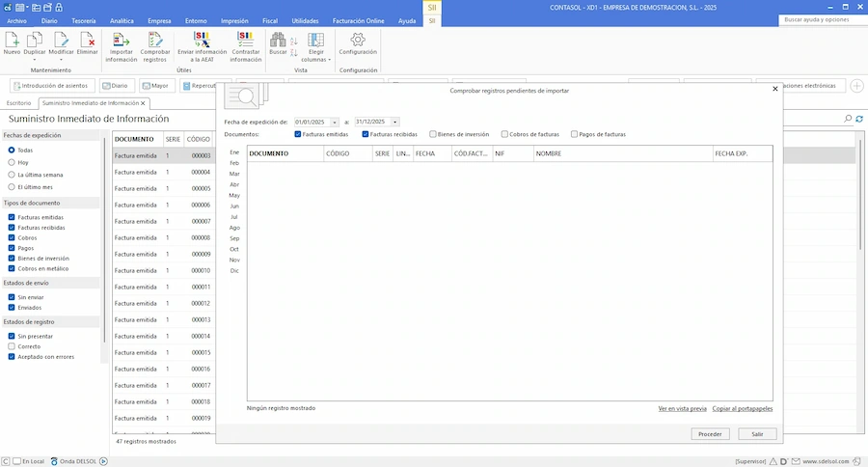Open the start date dropdown 01/01/2025

tap(335, 123)
